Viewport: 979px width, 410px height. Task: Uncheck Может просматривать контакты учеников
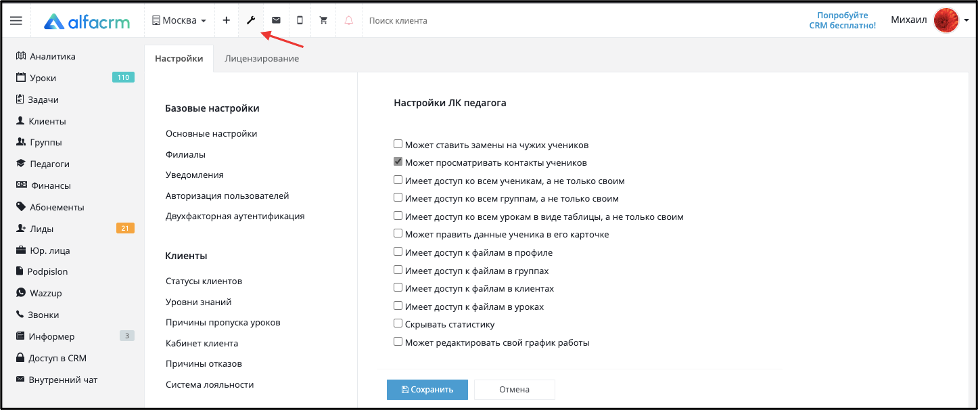pyautogui.click(x=398, y=162)
